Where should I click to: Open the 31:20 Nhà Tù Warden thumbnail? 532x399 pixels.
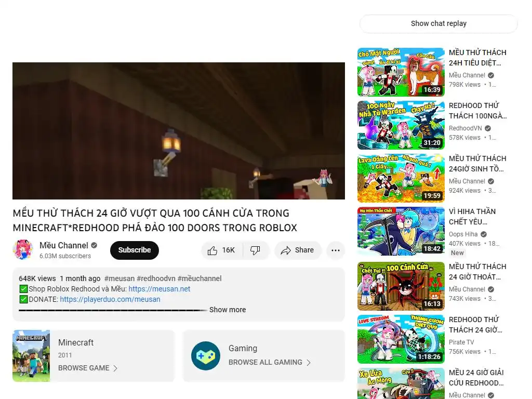coord(401,125)
